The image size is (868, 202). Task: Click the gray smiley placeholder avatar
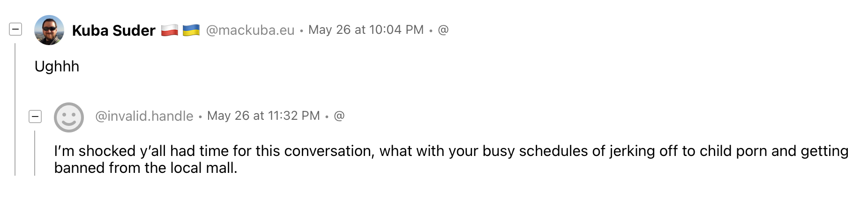click(69, 117)
